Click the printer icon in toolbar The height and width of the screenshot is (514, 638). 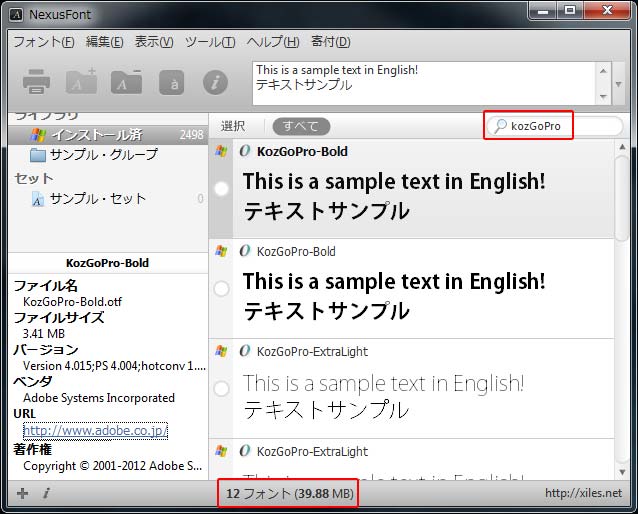point(36,82)
